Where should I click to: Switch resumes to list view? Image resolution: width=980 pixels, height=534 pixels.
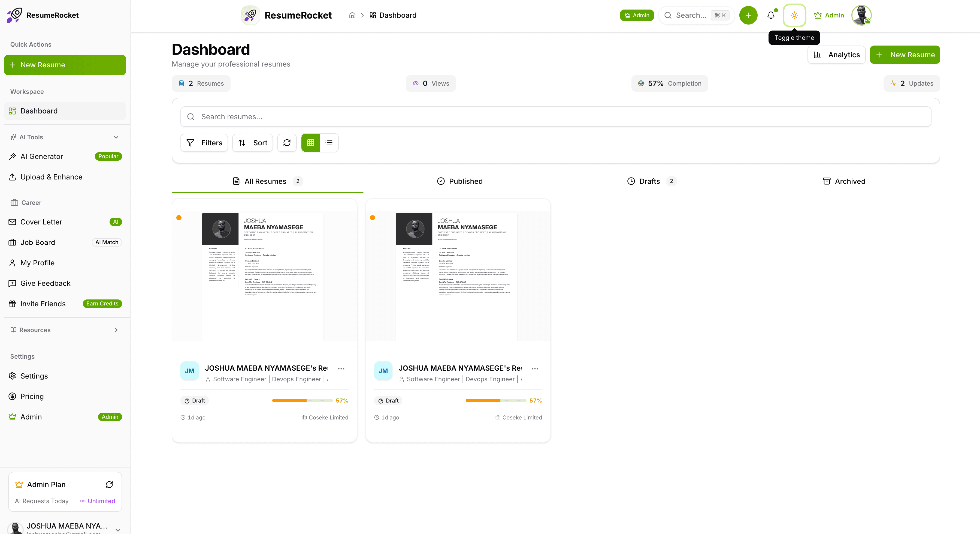point(329,143)
